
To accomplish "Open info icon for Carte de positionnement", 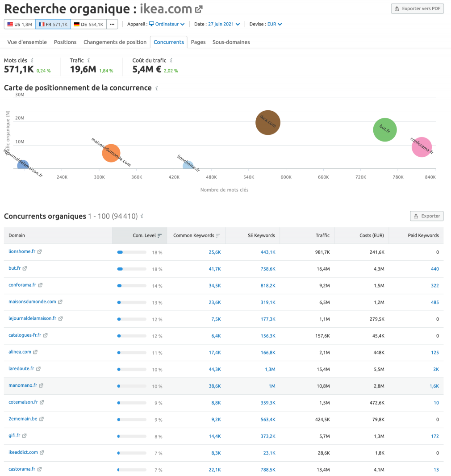I will coord(157,88).
